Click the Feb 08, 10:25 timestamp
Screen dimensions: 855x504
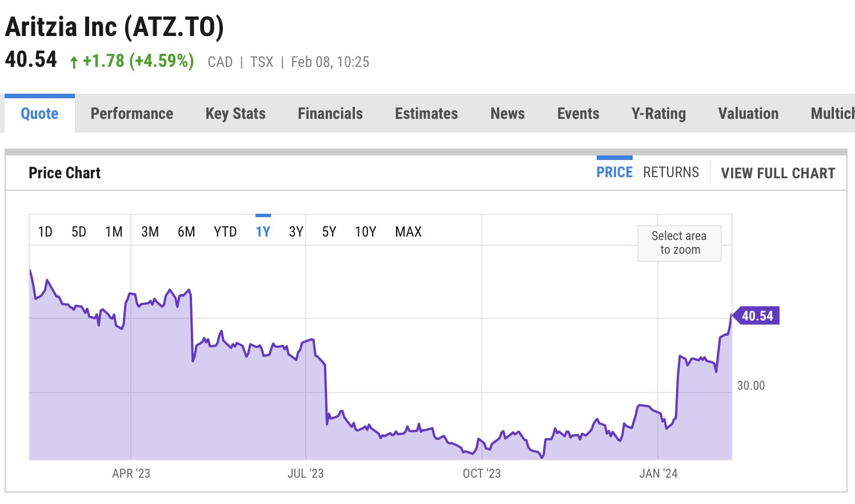point(330,62)
